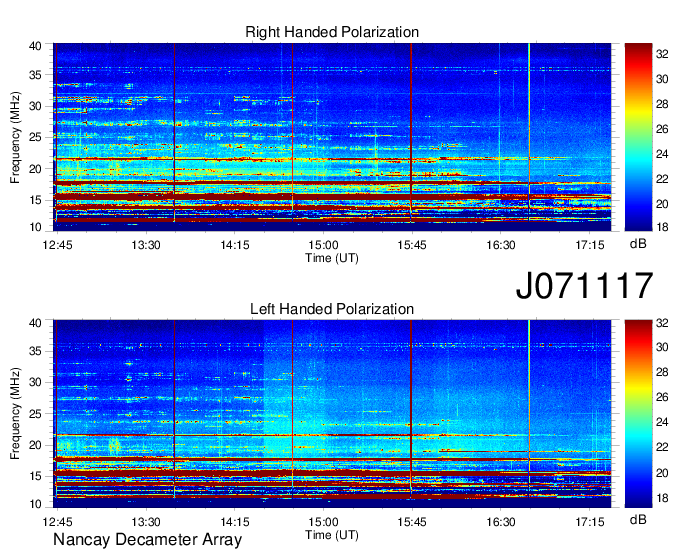Click the 12:45 tick on lower time axis
The width and height of the screenshot is (680, 552).
(x=57, y=522)
